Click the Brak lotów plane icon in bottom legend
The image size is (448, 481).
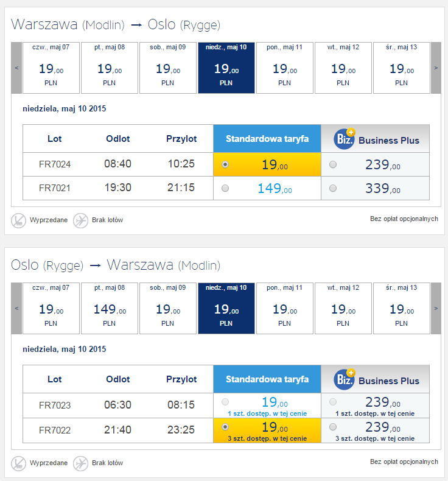tap(80, 463)
